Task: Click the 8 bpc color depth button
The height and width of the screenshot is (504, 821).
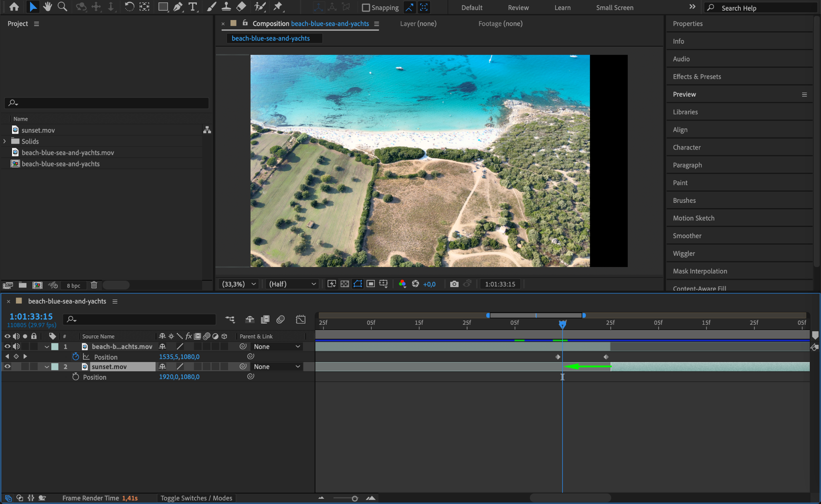Action: pyautogui.click(x=73, y=285)
